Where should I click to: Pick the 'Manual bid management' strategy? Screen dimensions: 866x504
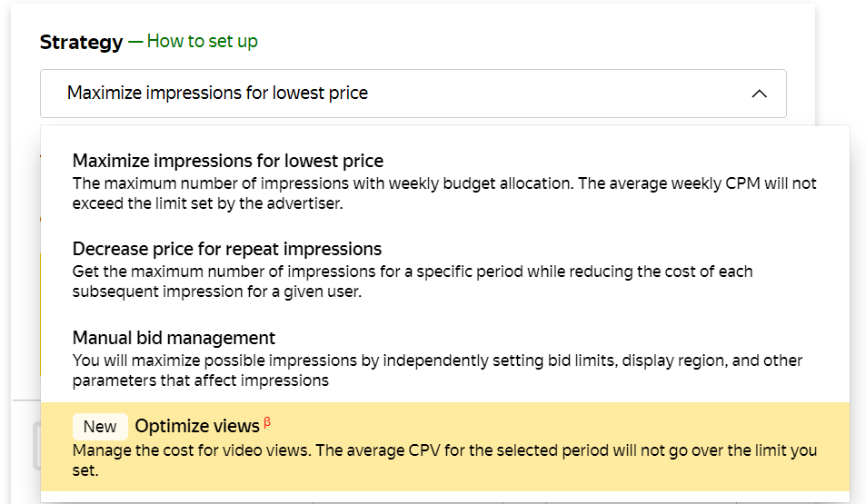point(174,338)
